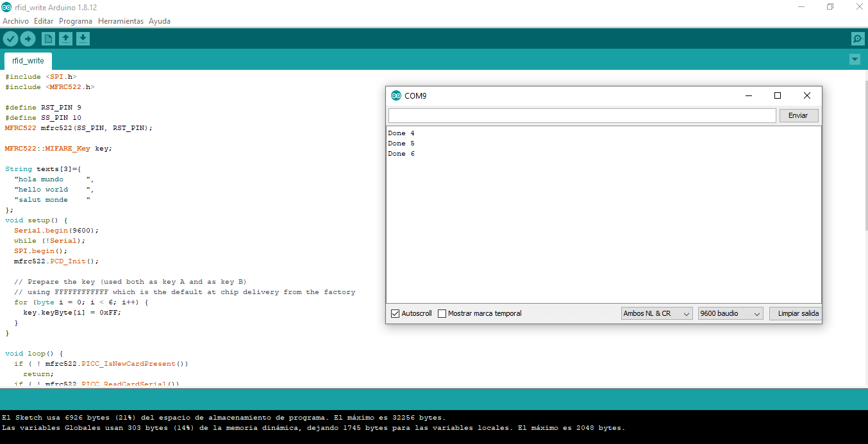Image resolution: width=868 pixels, height=444 pixels.
Task: Minimize the COM9 serial monitor window
Action: 748,95
